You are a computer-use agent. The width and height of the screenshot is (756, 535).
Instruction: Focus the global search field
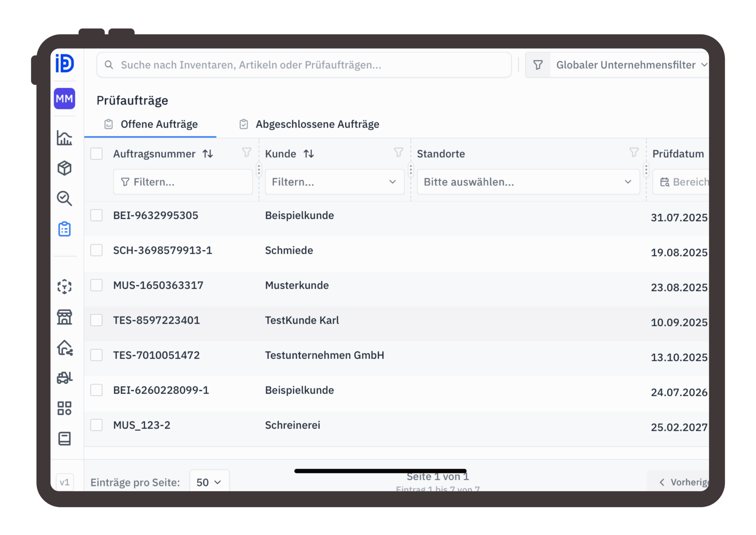point(304,65)
